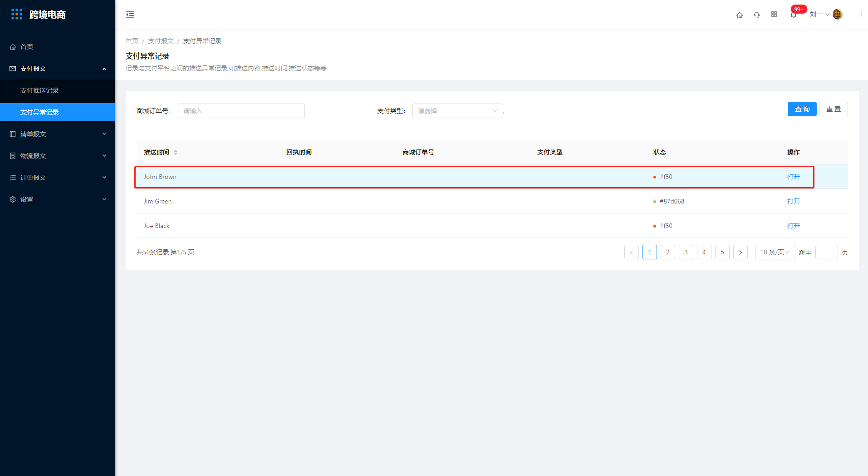Open notifications bell with 99+ badge

794,15
